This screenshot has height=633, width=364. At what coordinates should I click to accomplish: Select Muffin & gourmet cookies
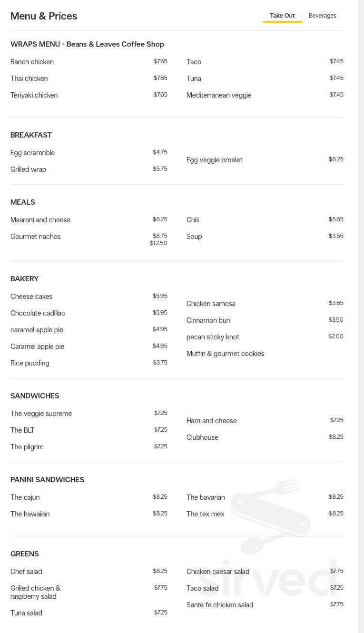point(225,354)
